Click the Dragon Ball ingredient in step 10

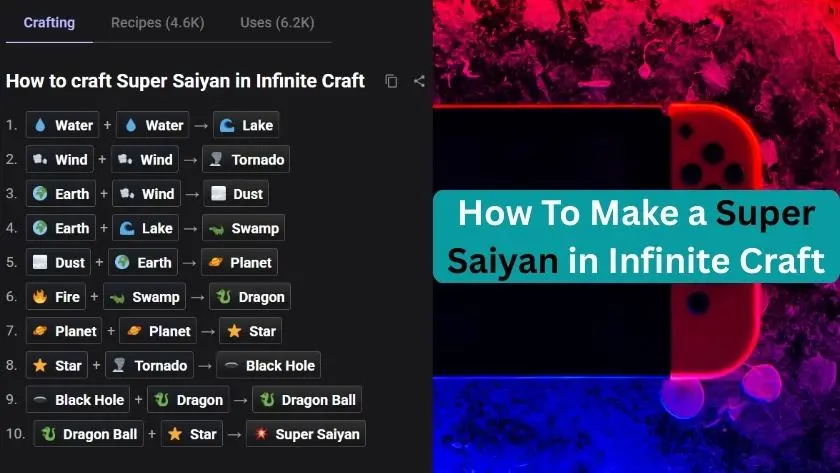[x=88, y=433]
